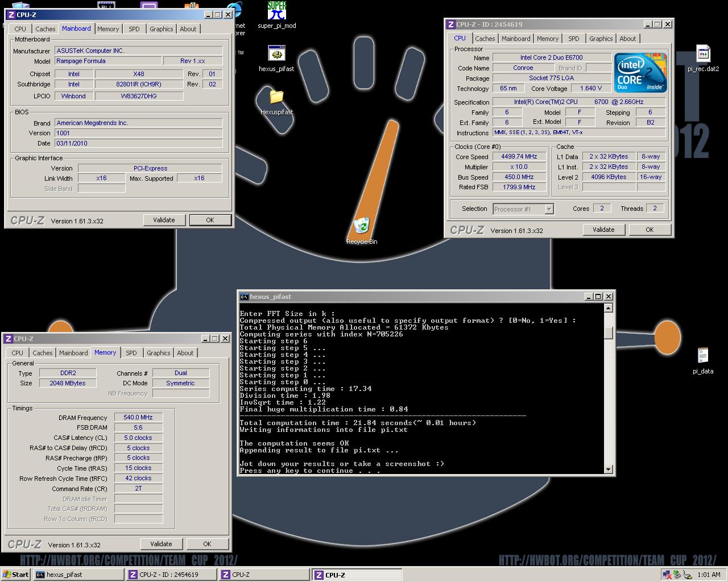Click the BIOS date '03/11/2010'

(139, 143)
